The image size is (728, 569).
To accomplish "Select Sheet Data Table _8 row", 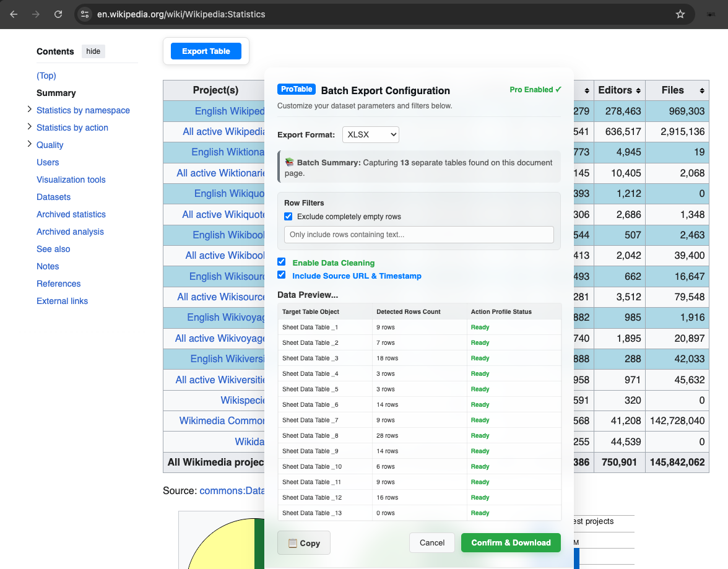I will click(419, 435).
